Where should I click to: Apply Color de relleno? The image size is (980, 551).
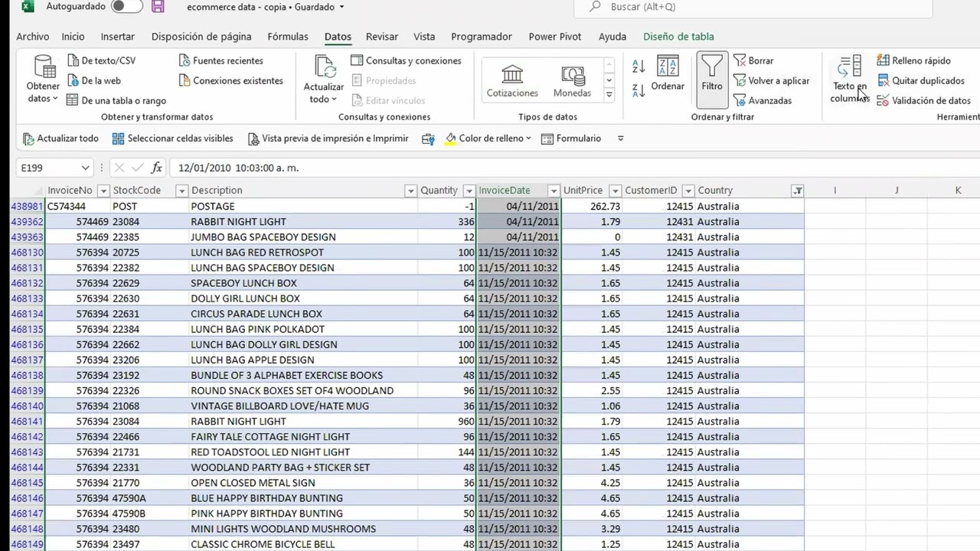[x=484, y=139]
